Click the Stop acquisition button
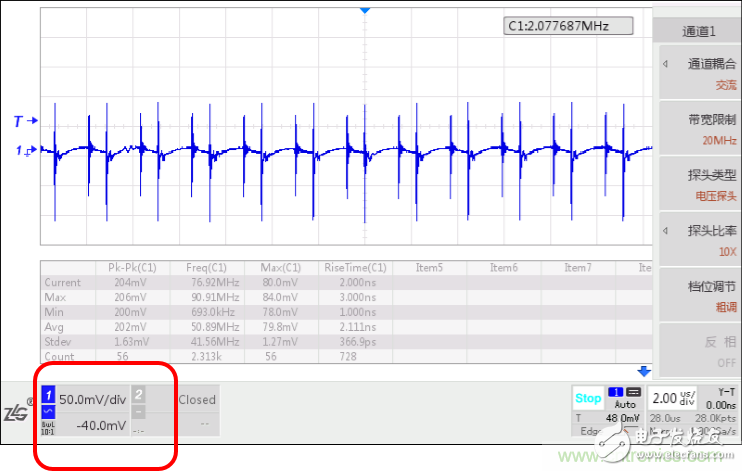Image resolution: width=742 pixels, height=471 pixels. [588, 398]
